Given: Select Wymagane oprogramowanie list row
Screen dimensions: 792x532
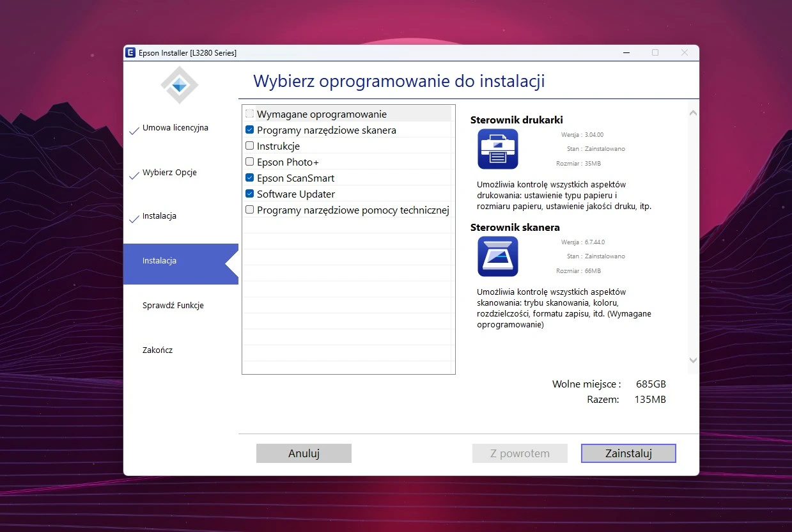Looking at the screenshot, I should click(x=322, y=114).
